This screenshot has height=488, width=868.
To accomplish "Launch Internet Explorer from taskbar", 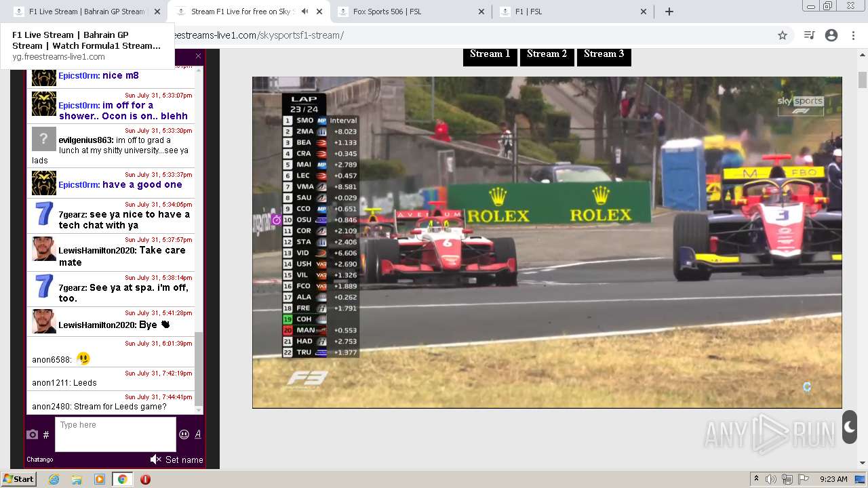I will (54, 479).
